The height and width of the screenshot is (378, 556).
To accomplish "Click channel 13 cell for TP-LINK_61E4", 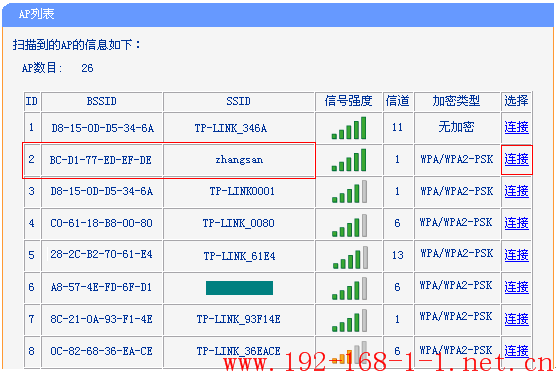I will (x=398, y=255).
